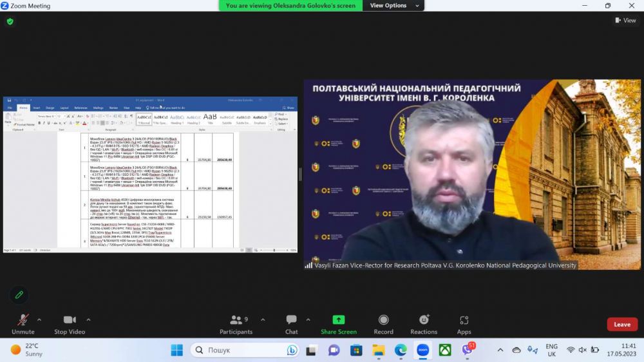Show meeting encryption shield info
Viewport: 644px width, 362px height.
[10, 21]
